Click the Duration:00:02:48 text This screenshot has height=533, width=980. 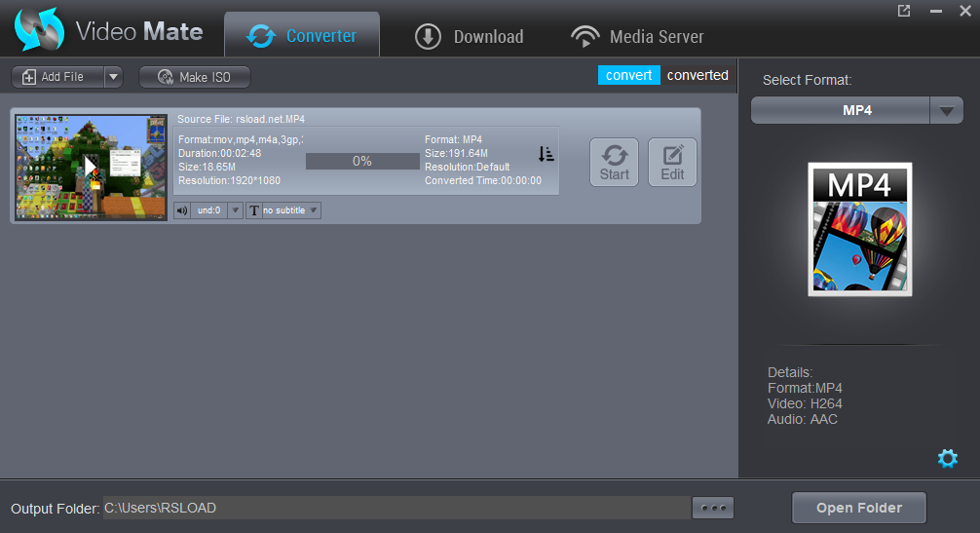point(219,153)
